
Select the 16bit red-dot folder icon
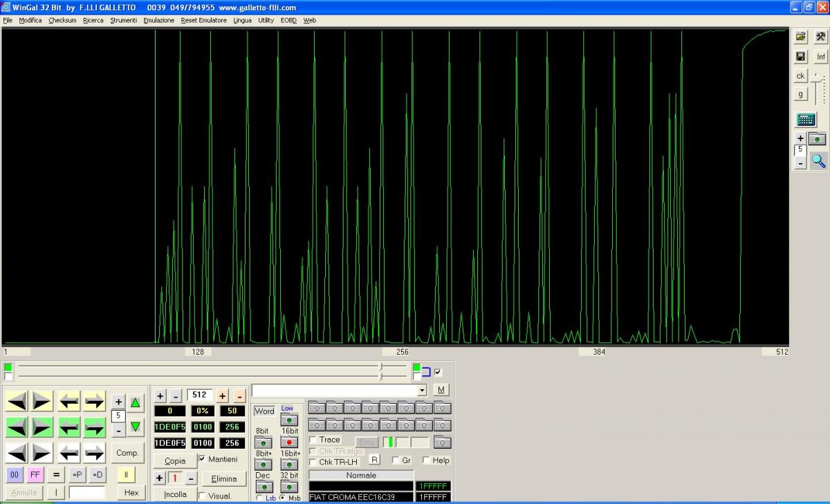289,441
